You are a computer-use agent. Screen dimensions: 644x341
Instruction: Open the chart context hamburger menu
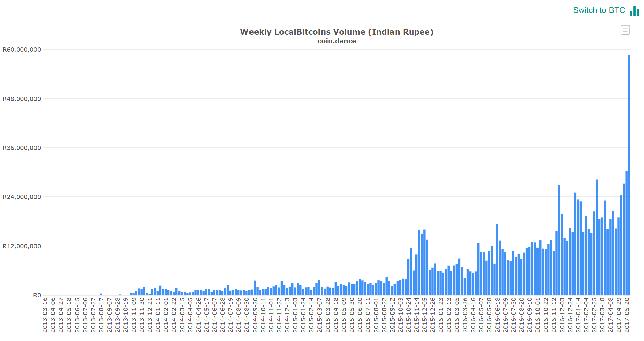[x=625, y=30]
